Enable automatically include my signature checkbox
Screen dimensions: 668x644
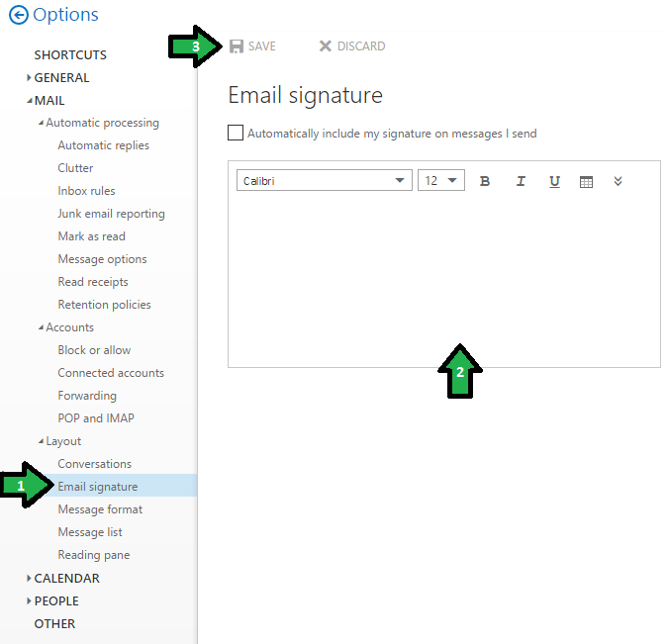point(236,133)
